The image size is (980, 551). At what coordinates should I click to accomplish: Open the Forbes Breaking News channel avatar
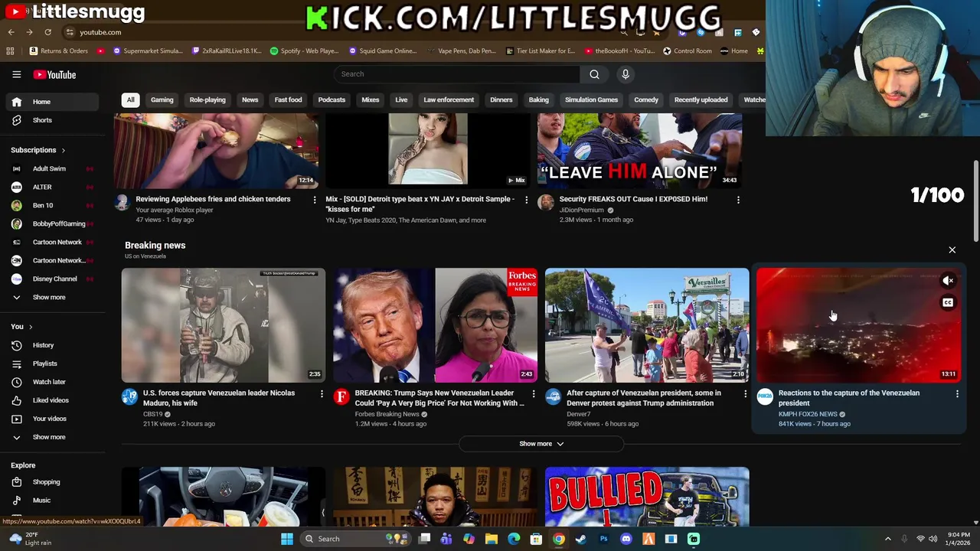tap(341, 396)
